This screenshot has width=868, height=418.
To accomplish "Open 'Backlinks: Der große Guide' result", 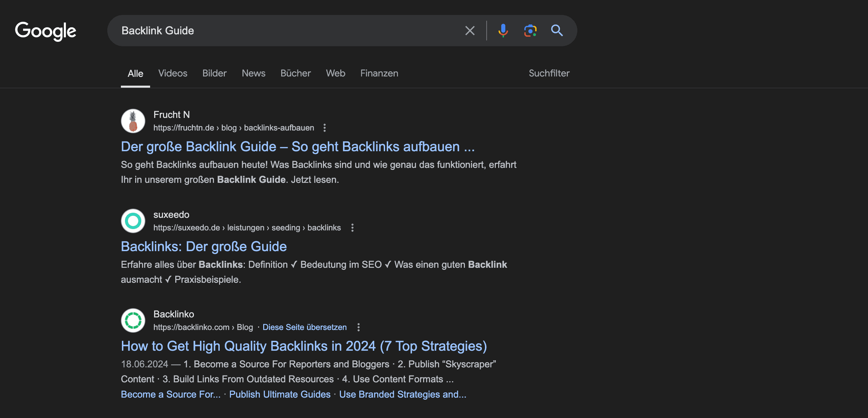I will [x=204, y=247].
